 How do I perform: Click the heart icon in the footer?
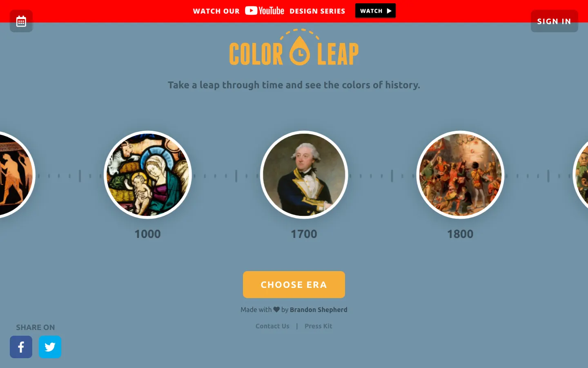click(276, 310)
